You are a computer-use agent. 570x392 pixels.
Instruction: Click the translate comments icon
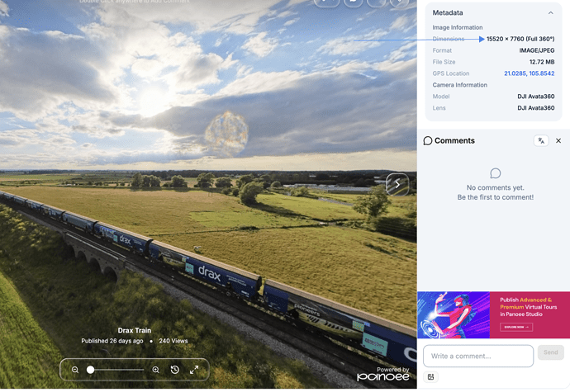coord(541,140)
